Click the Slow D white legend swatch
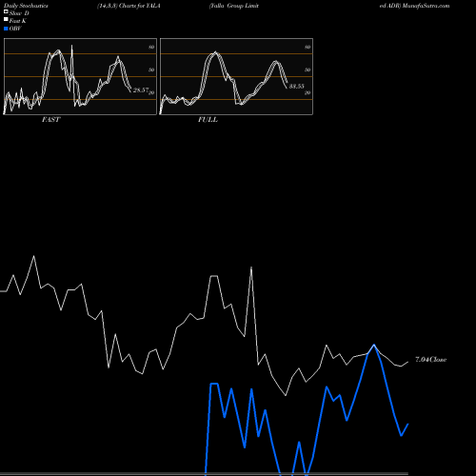 tap(6, 12)
